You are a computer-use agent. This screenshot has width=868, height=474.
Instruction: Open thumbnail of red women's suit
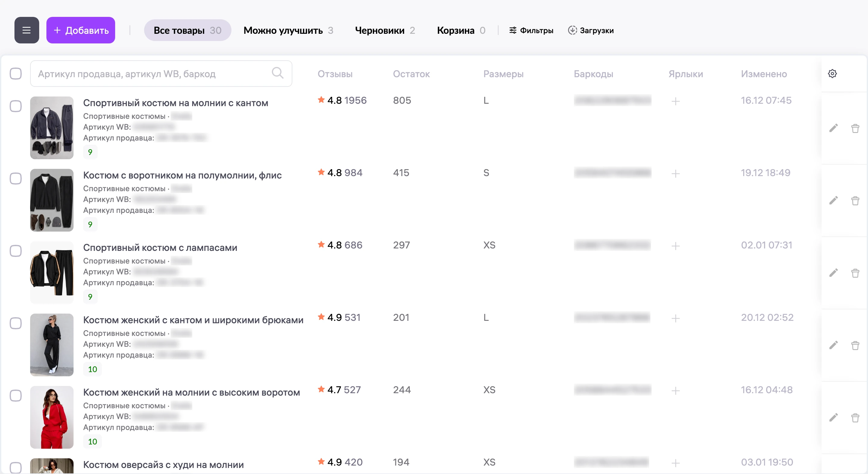click(52, 417)
